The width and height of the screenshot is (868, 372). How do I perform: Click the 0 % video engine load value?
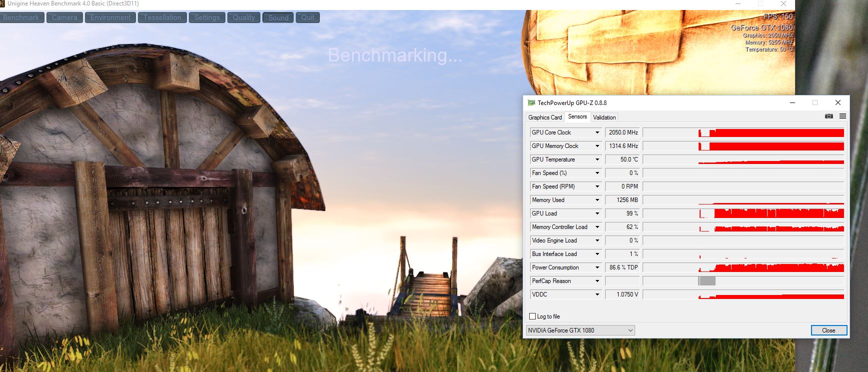click(623, 240)
